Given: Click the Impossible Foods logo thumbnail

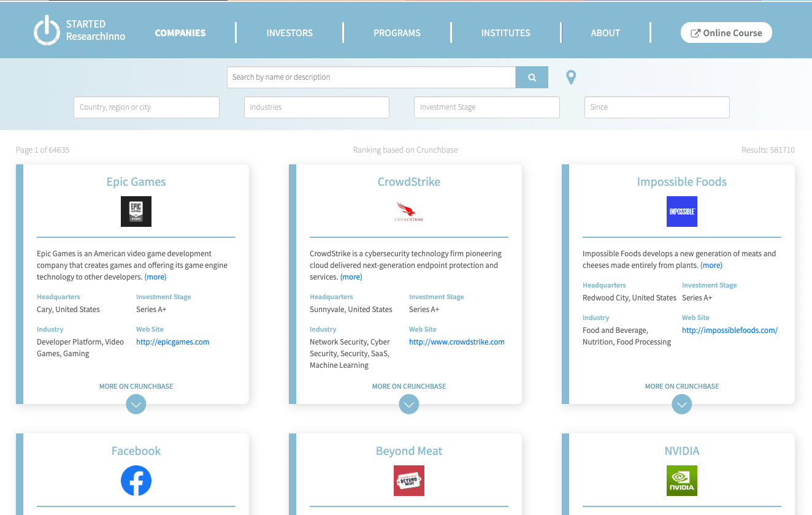Looking at the screenshot, I should pyautogui.click(x=682, y=212).
